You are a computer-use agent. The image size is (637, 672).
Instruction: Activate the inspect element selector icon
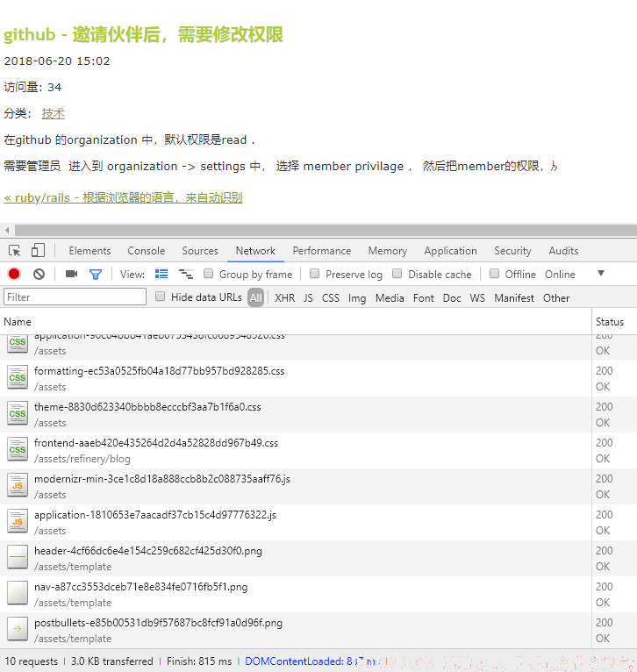[15, 250]
